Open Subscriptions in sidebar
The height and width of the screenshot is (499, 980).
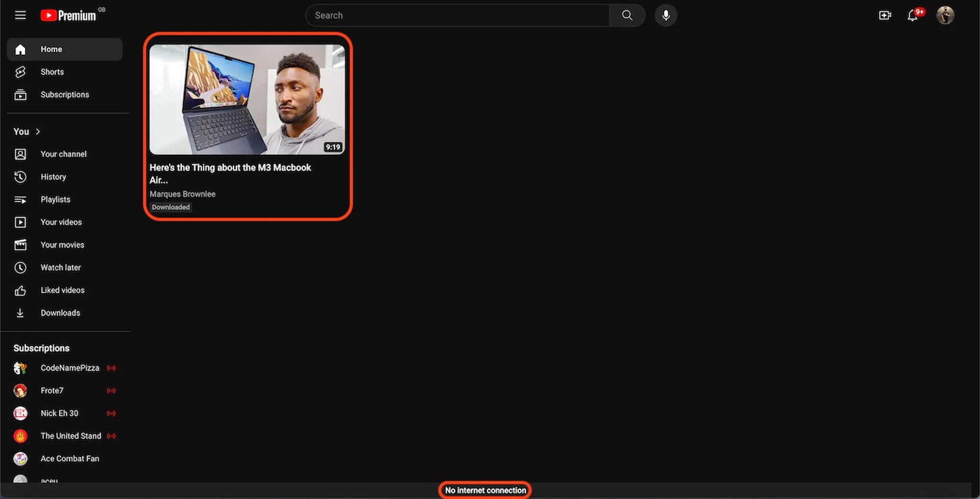64,95
